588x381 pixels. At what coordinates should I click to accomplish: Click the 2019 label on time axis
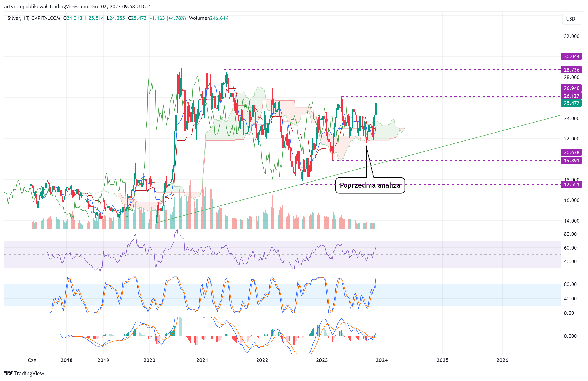103,360
